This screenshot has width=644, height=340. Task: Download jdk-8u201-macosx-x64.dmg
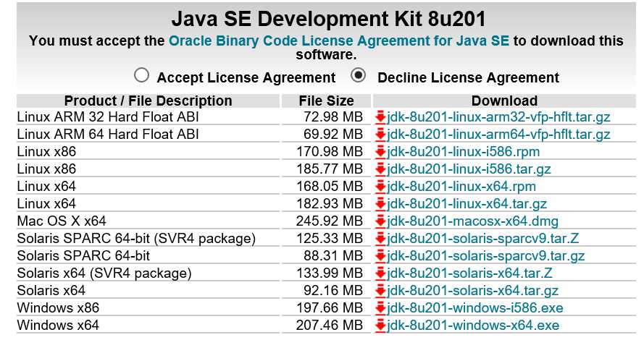pyautogui.click(x=472, y=221)
